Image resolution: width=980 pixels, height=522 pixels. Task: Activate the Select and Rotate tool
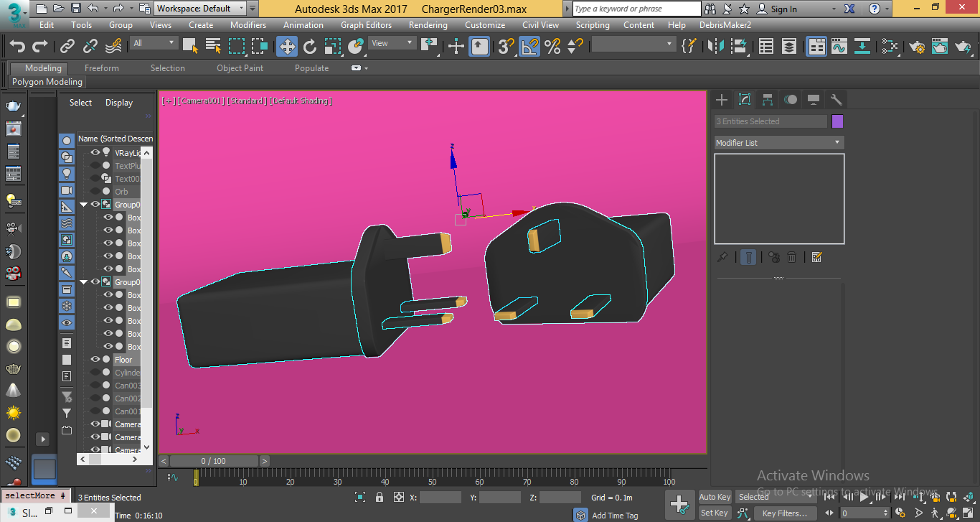click(310, 47)
